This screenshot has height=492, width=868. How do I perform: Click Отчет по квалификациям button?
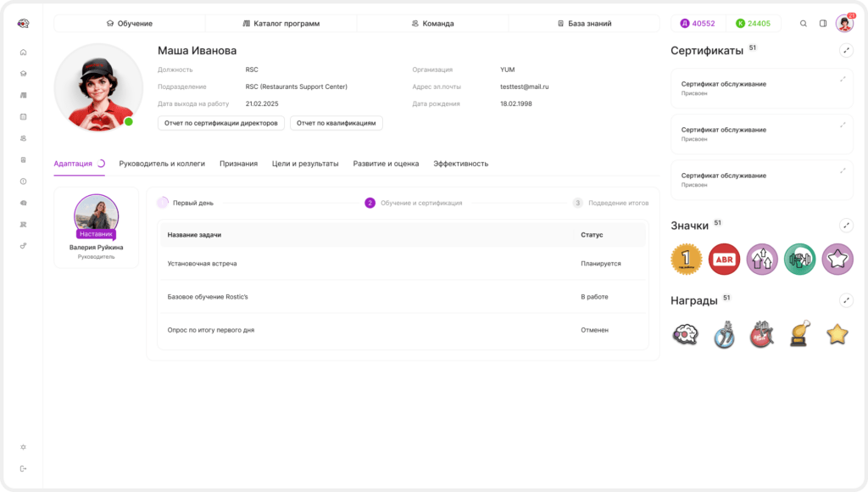tap(336, 123)
